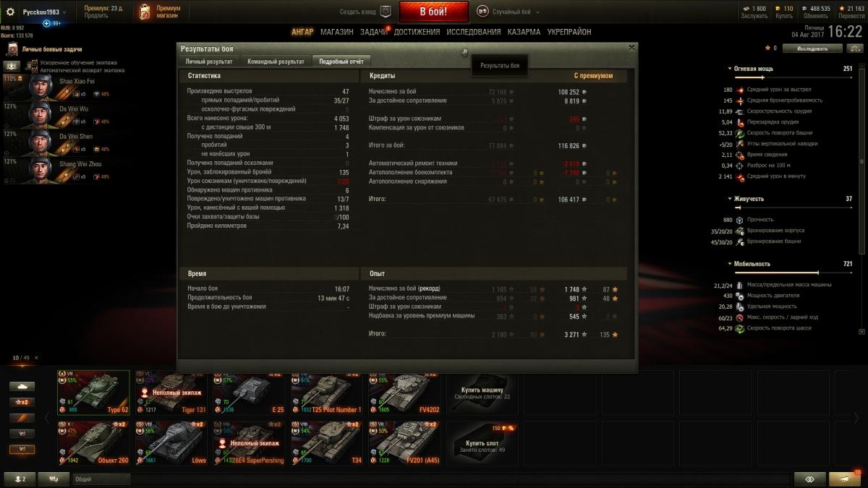Open the Premium shop bag icon

coord(145,12)
